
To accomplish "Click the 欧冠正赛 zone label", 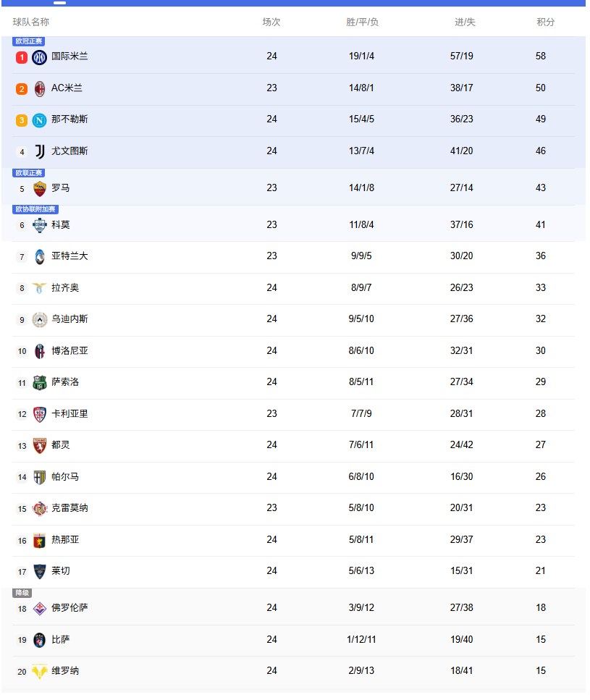I will [x=29, y=41].
